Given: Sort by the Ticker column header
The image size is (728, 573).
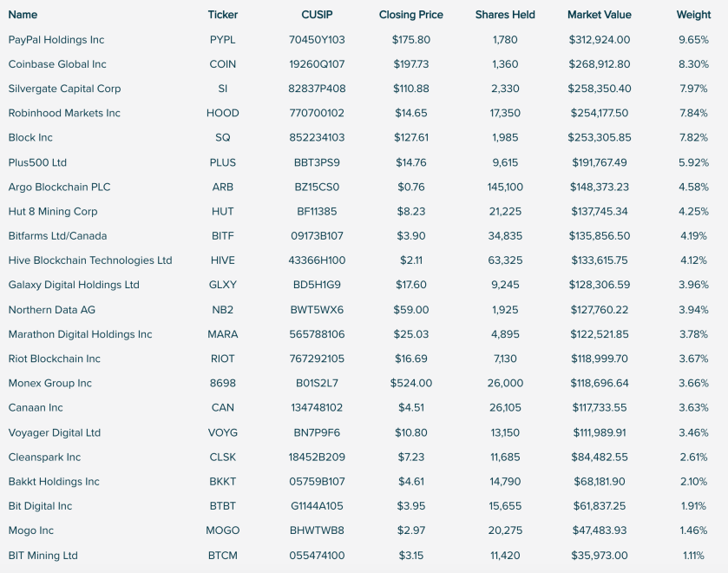Looking at the screenshot, I should (223, 15).
